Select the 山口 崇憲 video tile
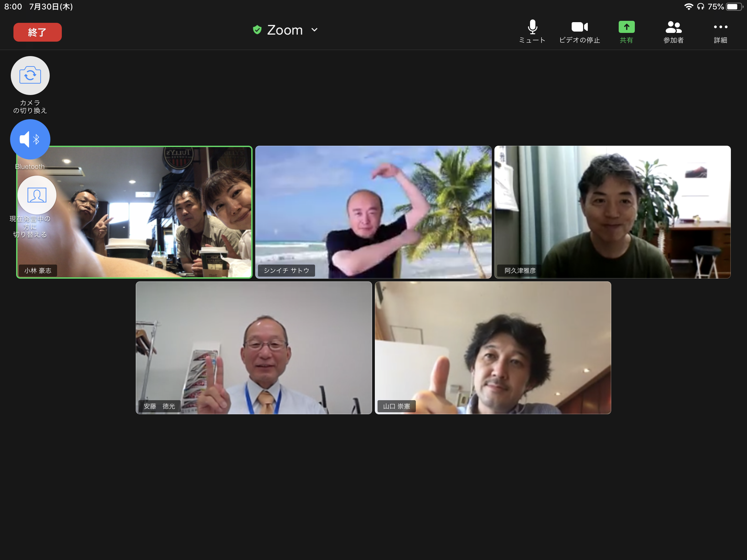Viewport: 747px width, 560px height. coord(493,348)
